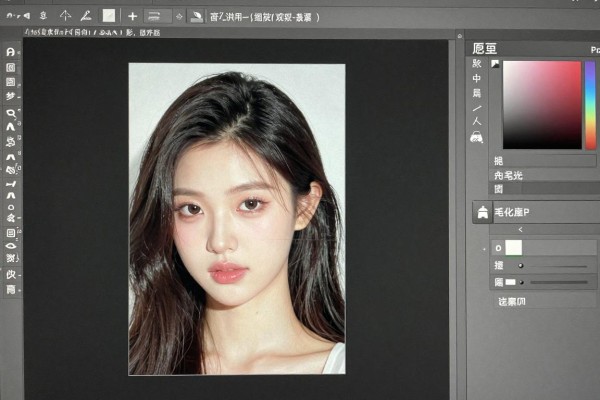Toggle the small diamond option in options bar
600x400 pixels.
click(179, 16)
